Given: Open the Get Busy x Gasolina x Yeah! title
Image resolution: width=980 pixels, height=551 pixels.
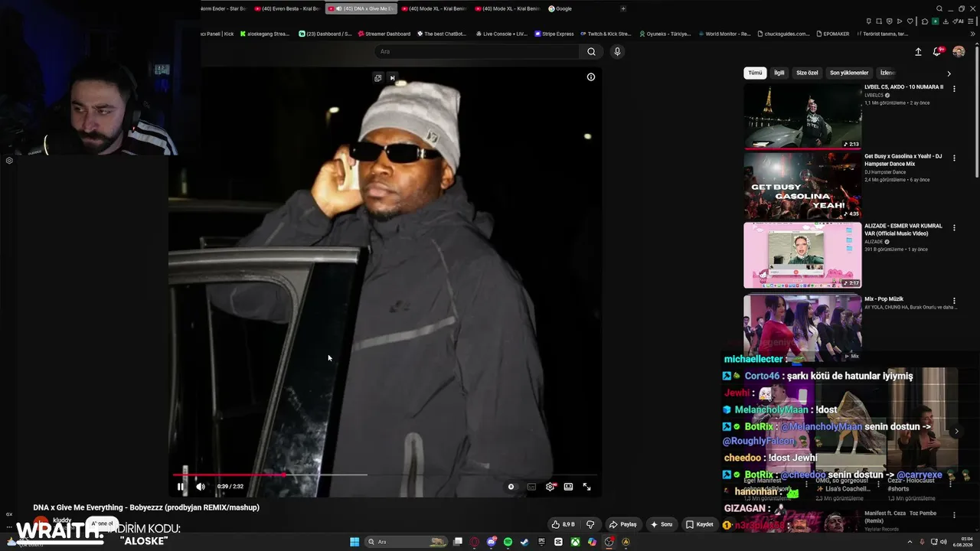Looking at the screenshot, I should coord(903,160).
